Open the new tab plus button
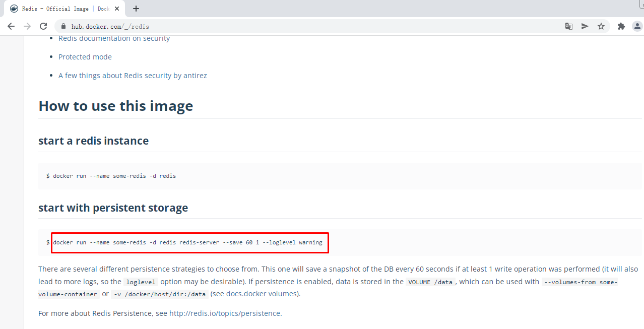644x329 pixels. pos(136,9)
